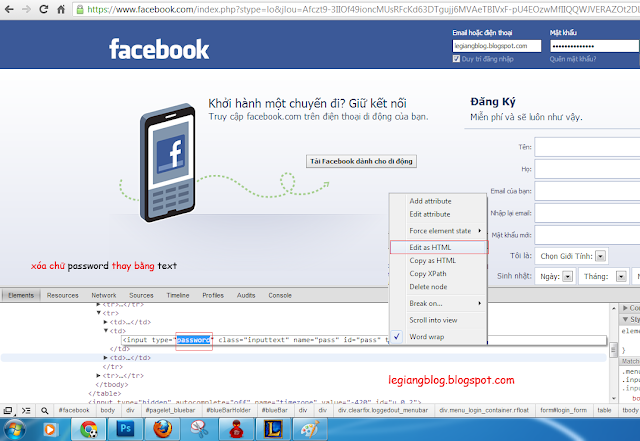Click div.menu_login_container.rfloat breadcrumb

point(484,410)
